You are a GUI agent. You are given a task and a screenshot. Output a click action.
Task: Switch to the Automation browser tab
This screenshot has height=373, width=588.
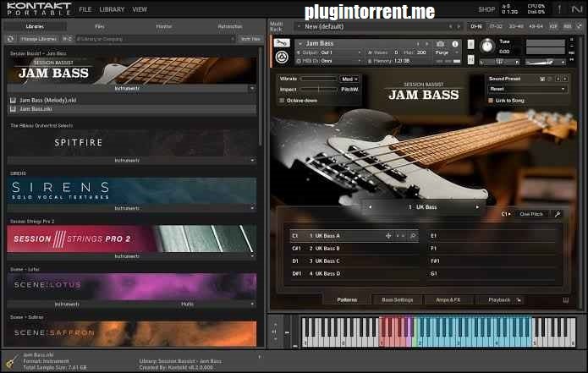230,26
